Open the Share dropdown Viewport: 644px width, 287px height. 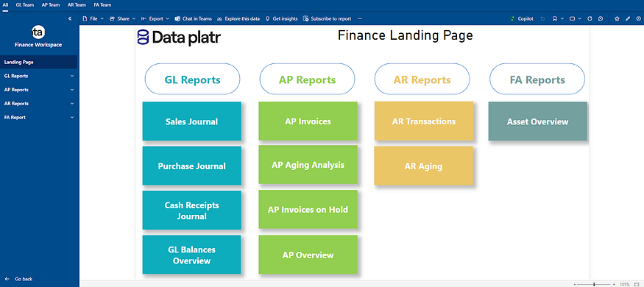click(122, 18)
